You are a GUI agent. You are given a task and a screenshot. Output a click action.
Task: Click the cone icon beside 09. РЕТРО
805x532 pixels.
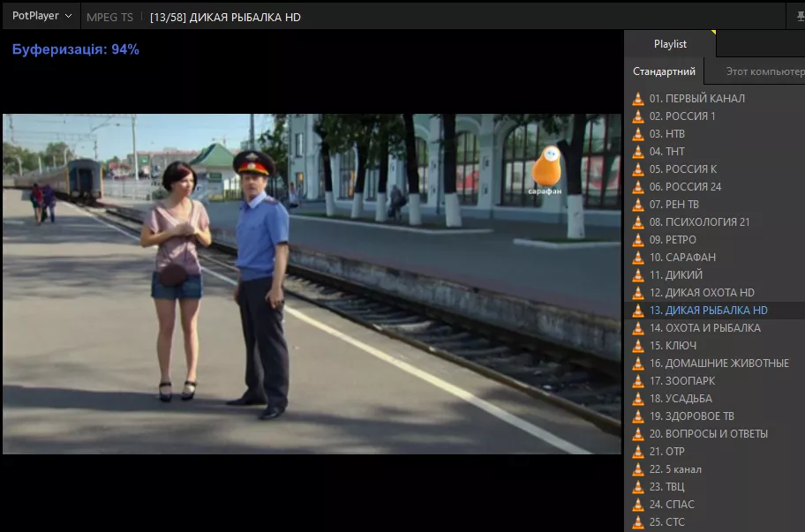pos(638,240)
